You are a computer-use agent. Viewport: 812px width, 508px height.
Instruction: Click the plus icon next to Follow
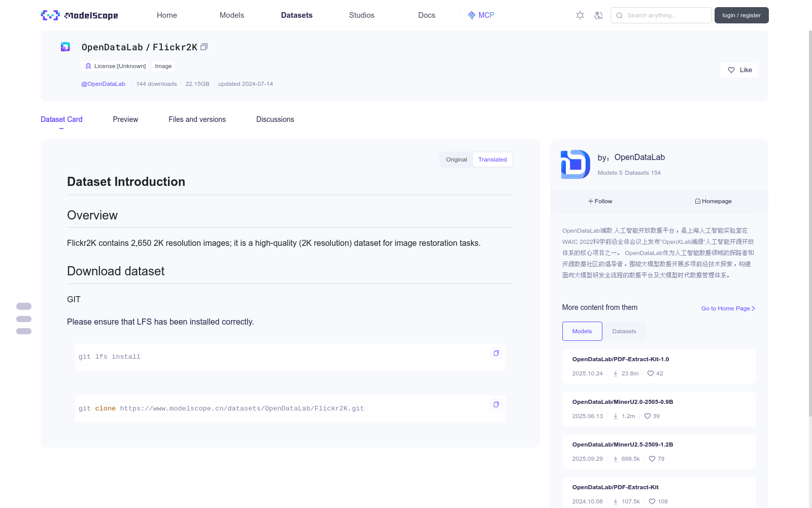tap(591, 201)
